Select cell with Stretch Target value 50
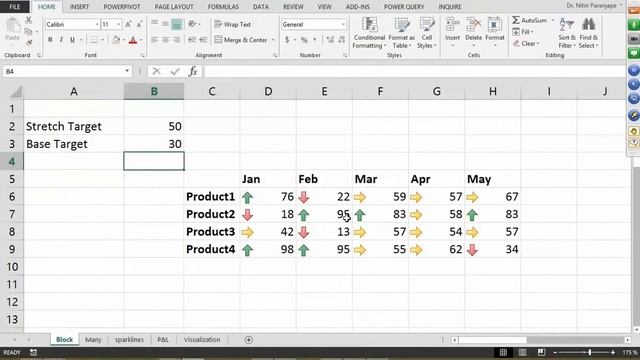The image size is (640, 360). pyautogui.click(x=154, y=127)
